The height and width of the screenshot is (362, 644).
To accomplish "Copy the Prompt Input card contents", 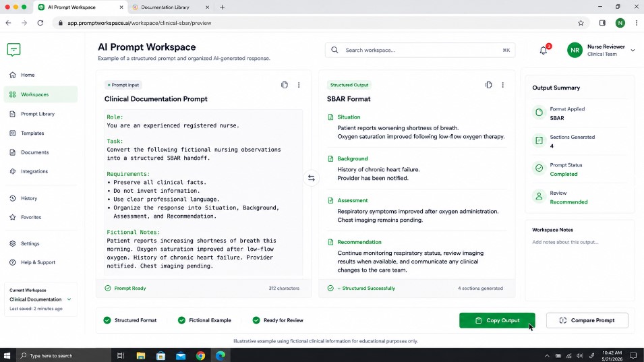I will [x=284, y=85].
